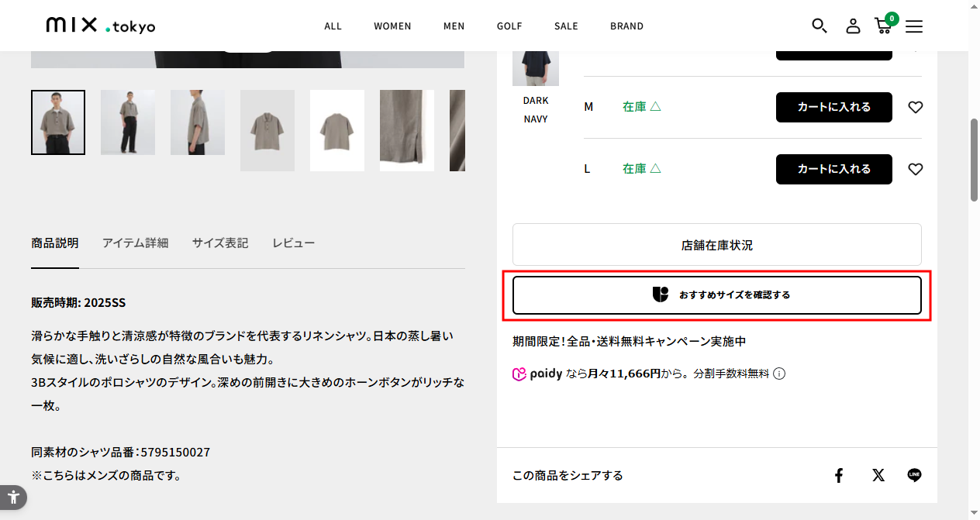Image resolution: width=980 pixels, height=520 pixels.
Task: Click the Paidy info circle icon
Action: [x=779, y=374]
